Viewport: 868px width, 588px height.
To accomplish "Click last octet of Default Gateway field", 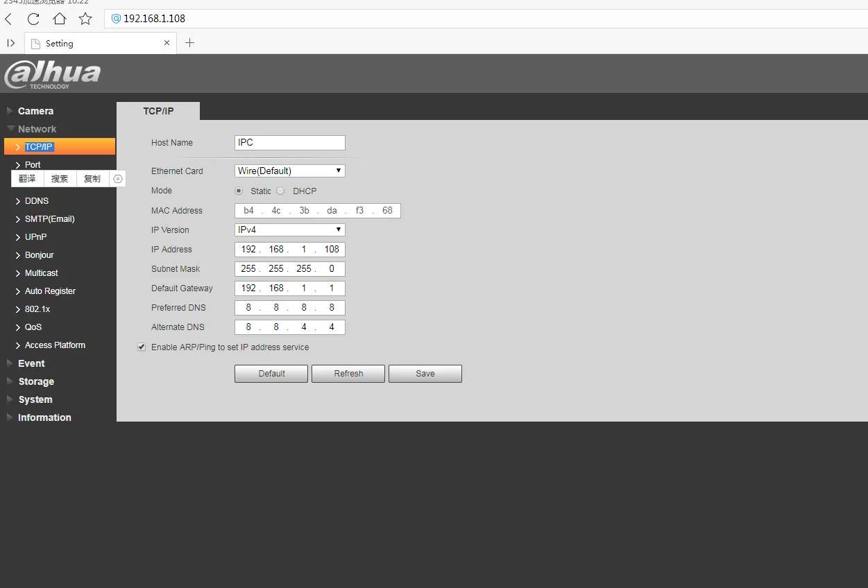I will 332,288.
